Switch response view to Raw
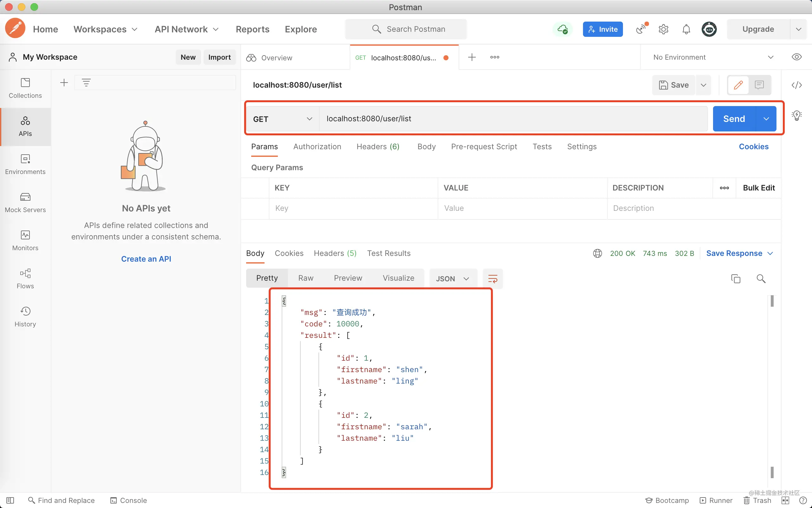This screenshot has height=508, width=812. click(x=306, y=278)
